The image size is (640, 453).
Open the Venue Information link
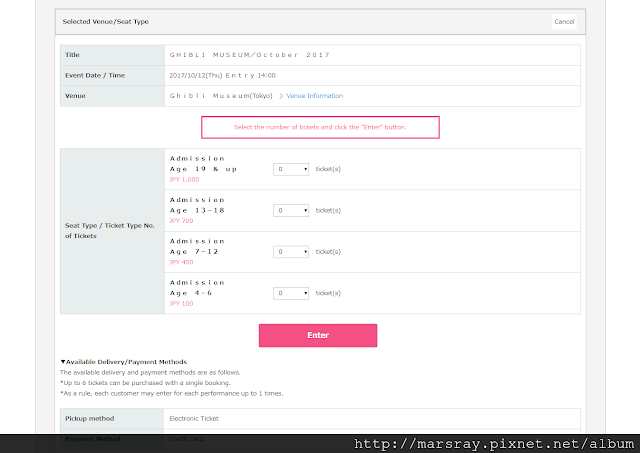coord(314,96)
